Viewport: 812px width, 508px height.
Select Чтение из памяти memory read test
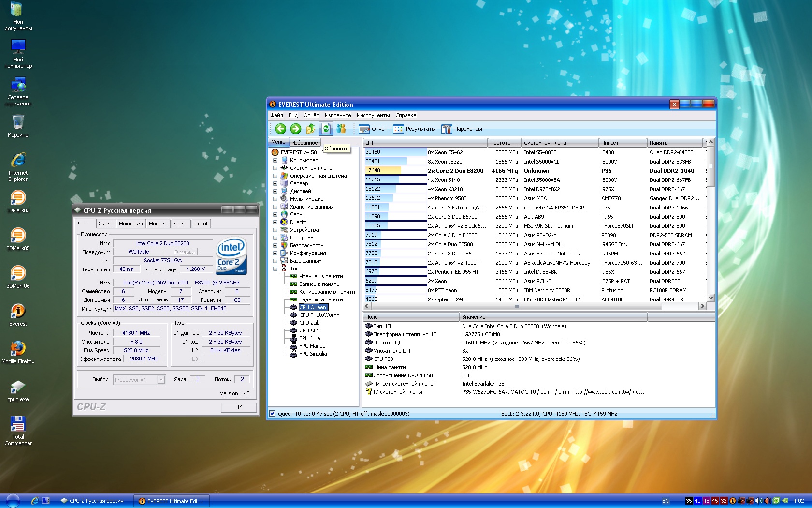(x=321, y=276)
